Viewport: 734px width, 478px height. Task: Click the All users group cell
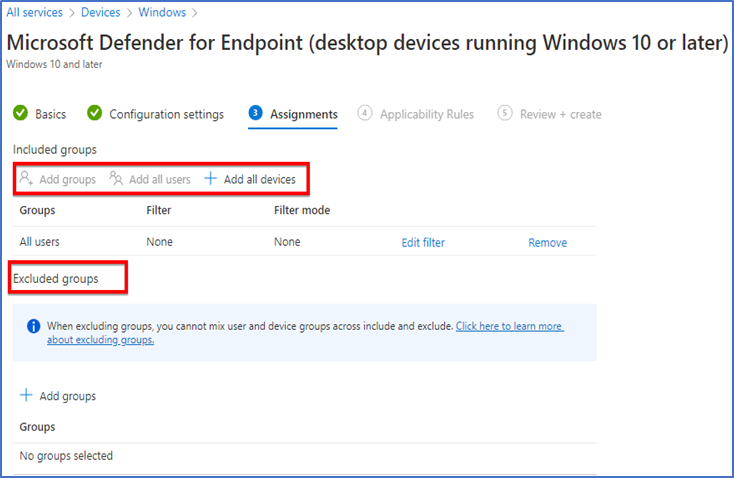[39, 242]
